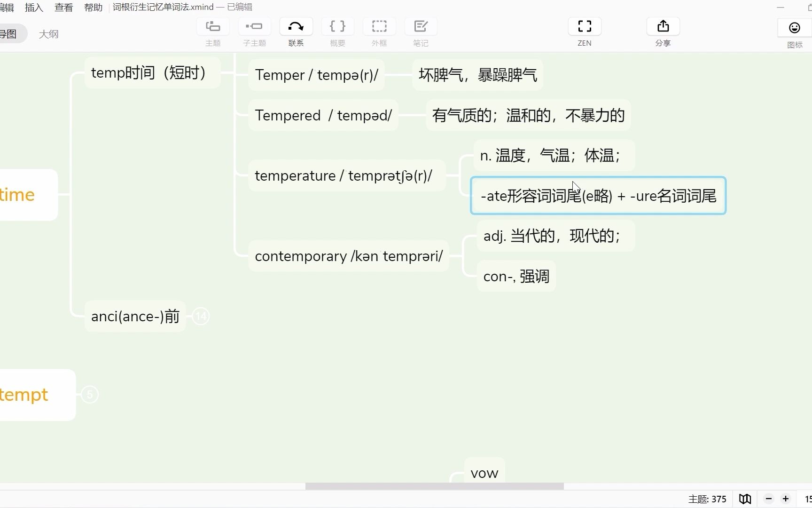The image size is (812, 508).
Task: Open the 图标 marker smiley panel
Action: pyautogui.click(x=795, y=28)
